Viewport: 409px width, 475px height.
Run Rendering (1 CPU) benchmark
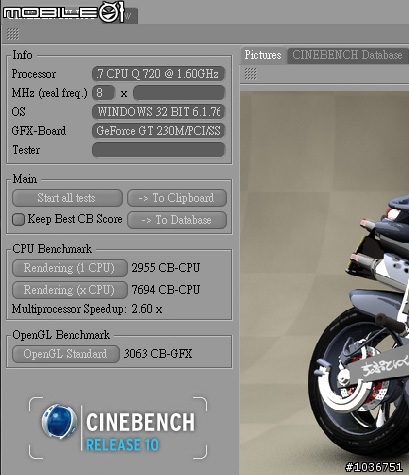tap(70, 268)
